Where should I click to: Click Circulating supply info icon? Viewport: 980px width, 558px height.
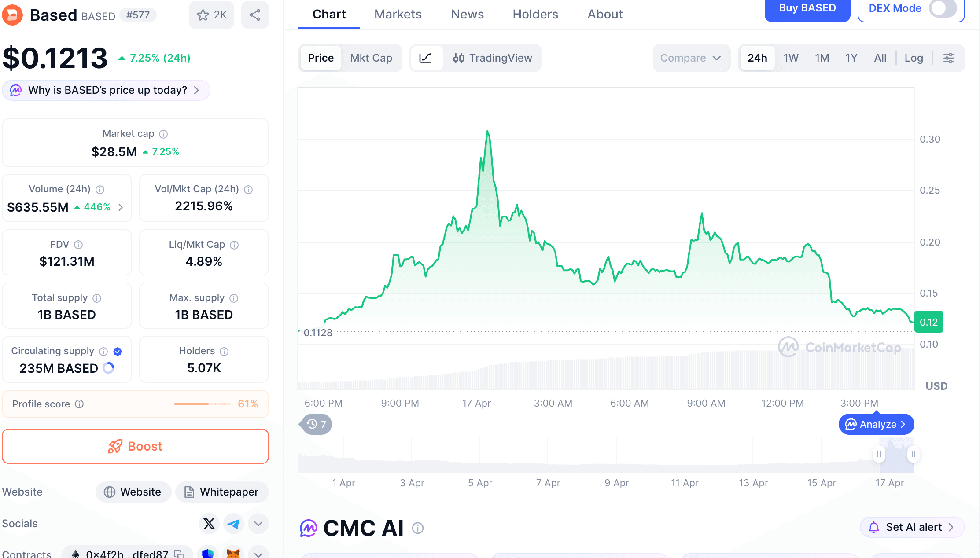[x=103, y=351]
